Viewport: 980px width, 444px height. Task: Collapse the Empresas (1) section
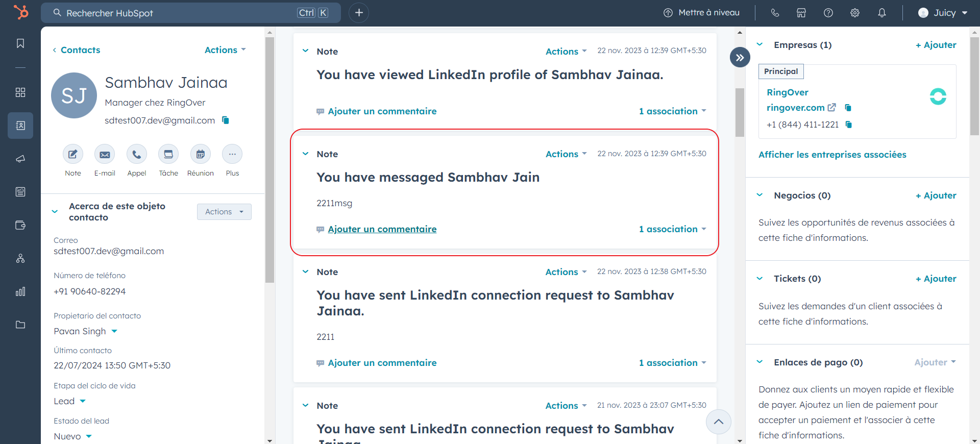(759, 44)
